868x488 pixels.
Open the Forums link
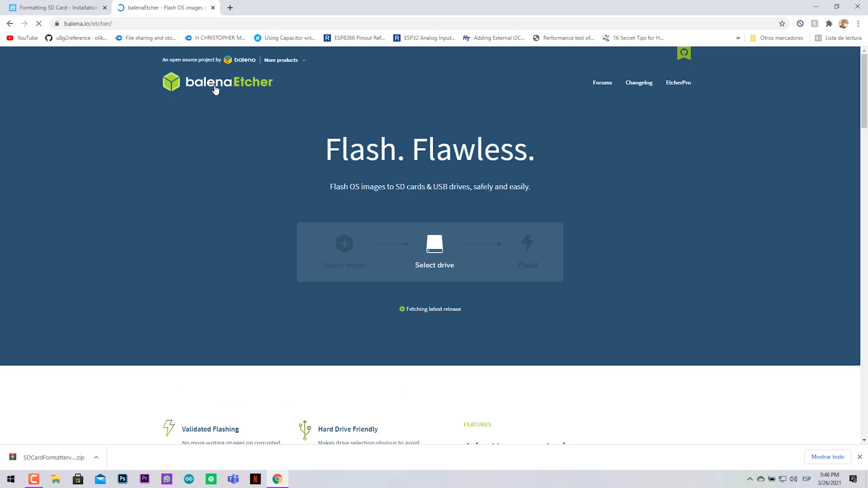602,83
